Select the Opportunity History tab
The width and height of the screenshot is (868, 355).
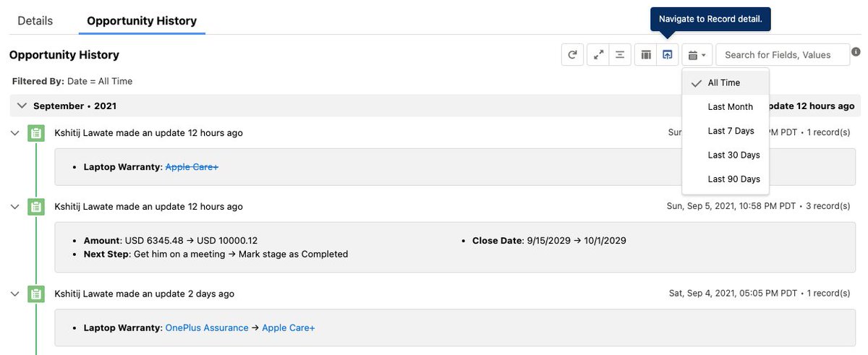(x=142, y=21)
